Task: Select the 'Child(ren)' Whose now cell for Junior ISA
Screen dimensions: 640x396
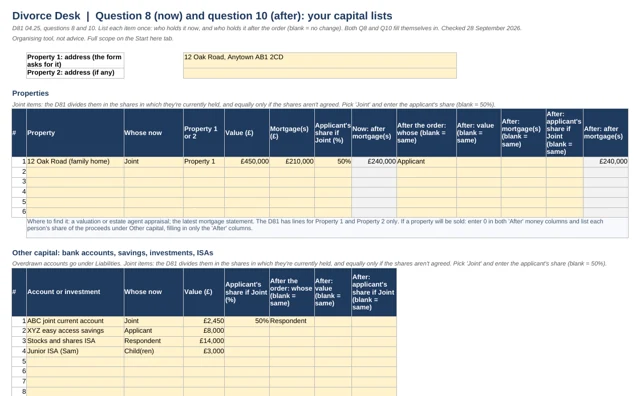Action: [x=153, y=351]
